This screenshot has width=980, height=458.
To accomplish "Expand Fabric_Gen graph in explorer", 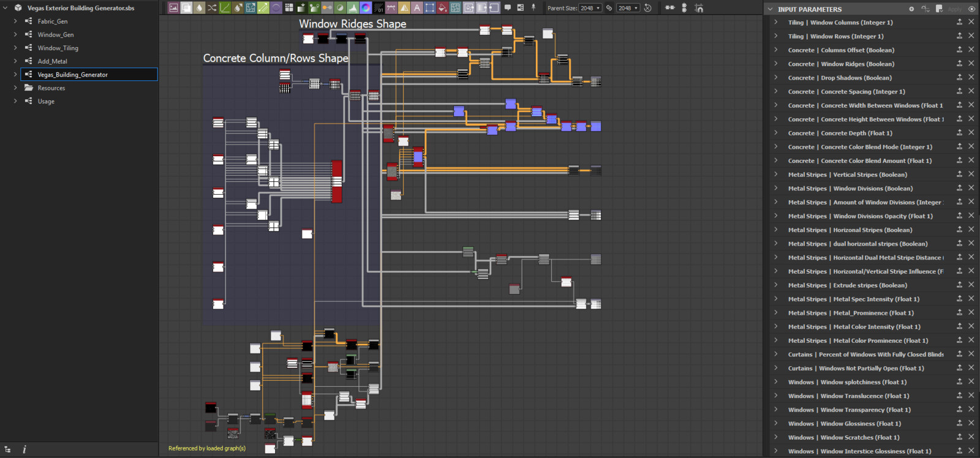I will point(15,21).
